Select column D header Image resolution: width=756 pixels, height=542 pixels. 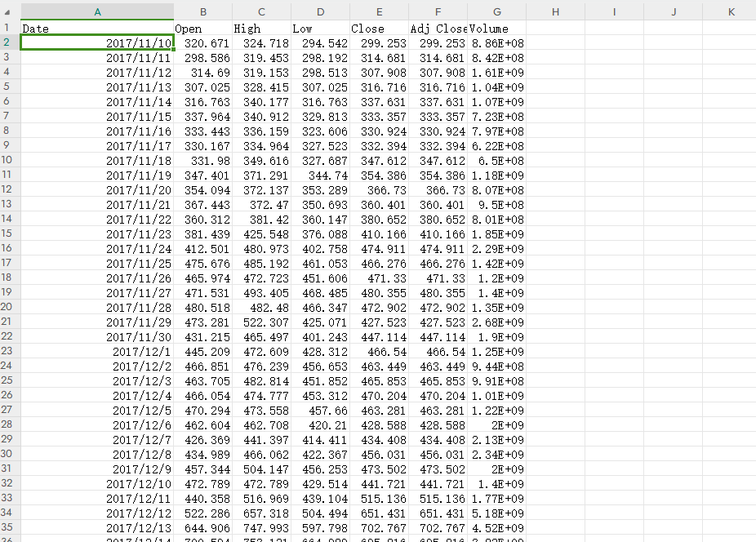[321, 12]
